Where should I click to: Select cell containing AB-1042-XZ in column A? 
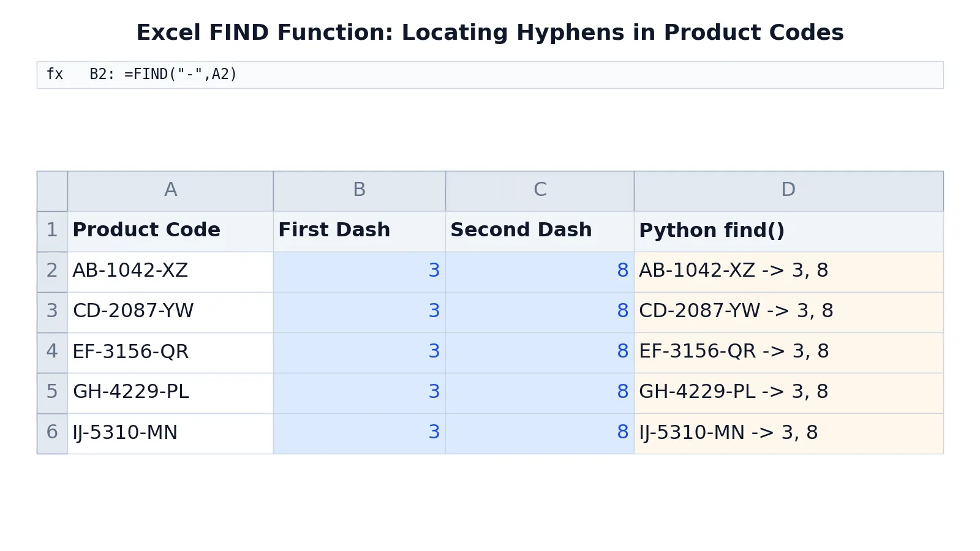170,272
